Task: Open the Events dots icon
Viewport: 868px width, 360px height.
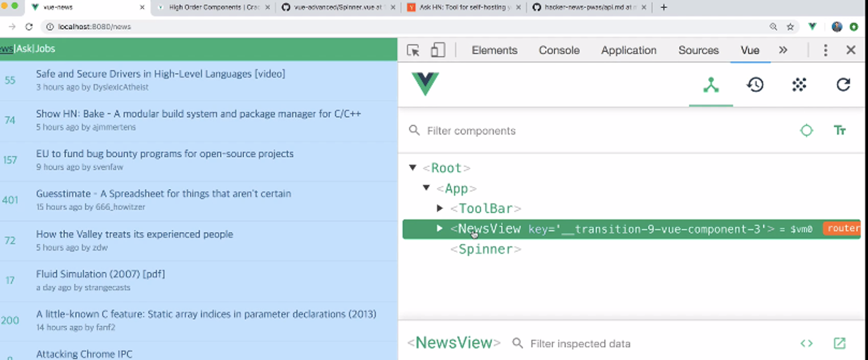Action: (x=799, y=85)
